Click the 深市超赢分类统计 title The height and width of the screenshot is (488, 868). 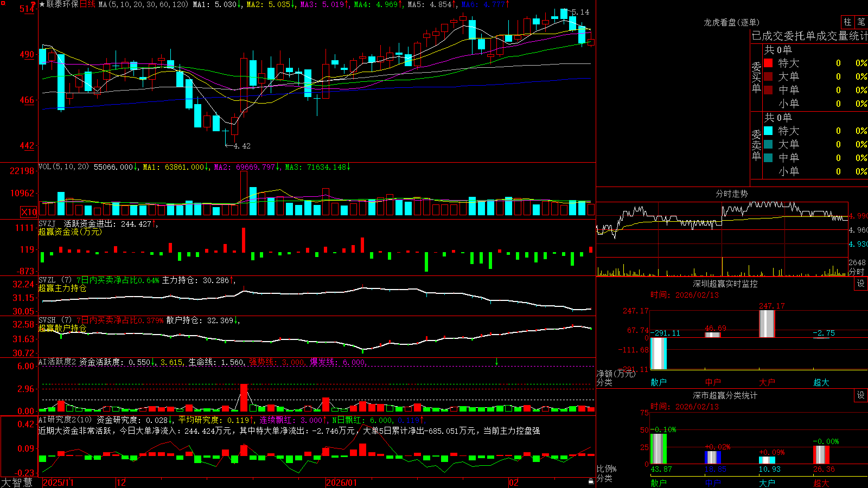(725, 395)
